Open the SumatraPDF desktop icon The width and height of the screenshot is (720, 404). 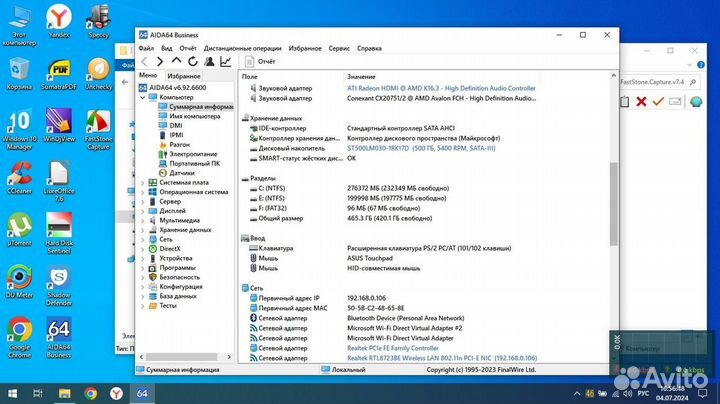59,74
